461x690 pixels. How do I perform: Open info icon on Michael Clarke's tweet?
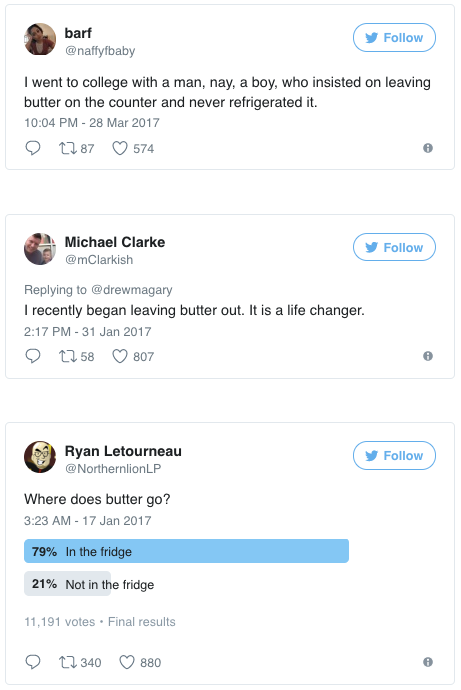(x=428, y=356)
